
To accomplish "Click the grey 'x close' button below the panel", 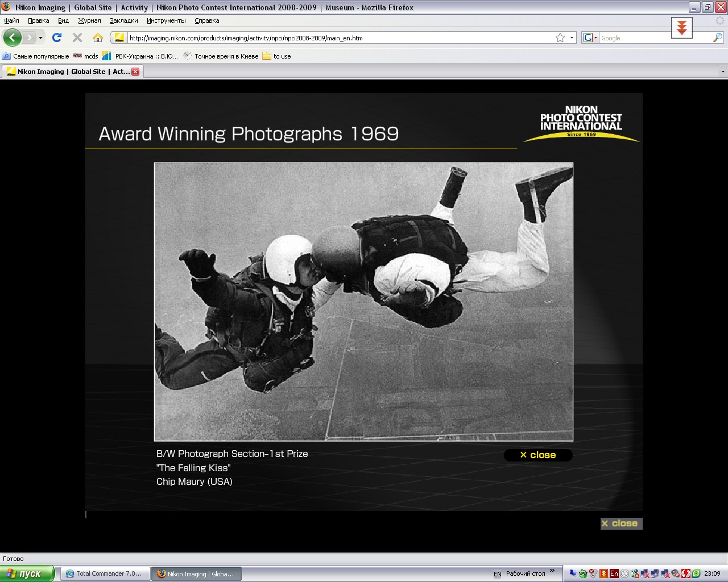I will [x=621, y=523].
